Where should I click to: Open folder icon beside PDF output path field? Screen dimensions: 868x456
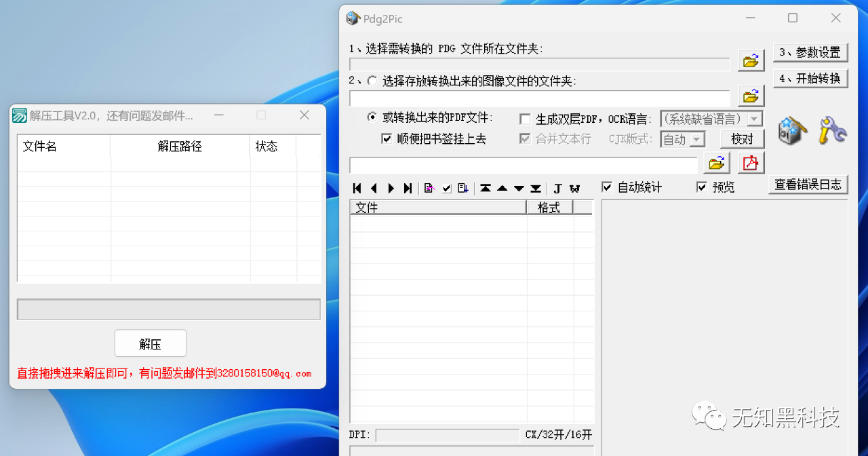pyautogui.click(x=717, y=163)
